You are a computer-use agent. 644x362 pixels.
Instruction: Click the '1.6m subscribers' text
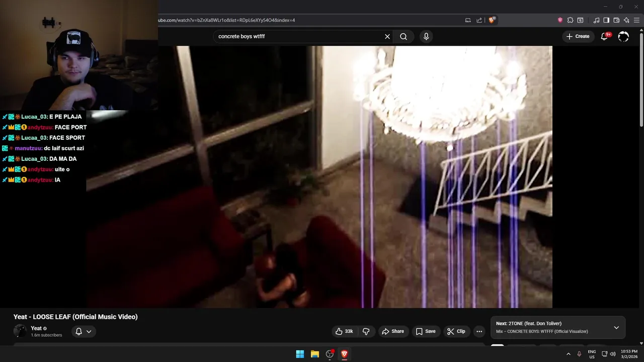point(46,335)
